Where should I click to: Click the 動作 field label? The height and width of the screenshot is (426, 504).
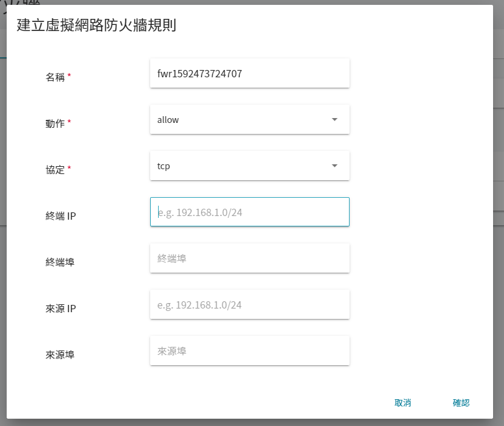55,124
